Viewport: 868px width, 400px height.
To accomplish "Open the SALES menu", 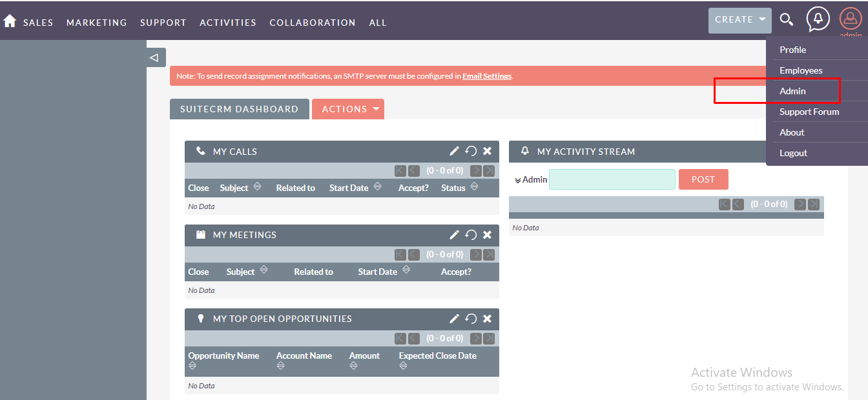I will tap(38, 23).
